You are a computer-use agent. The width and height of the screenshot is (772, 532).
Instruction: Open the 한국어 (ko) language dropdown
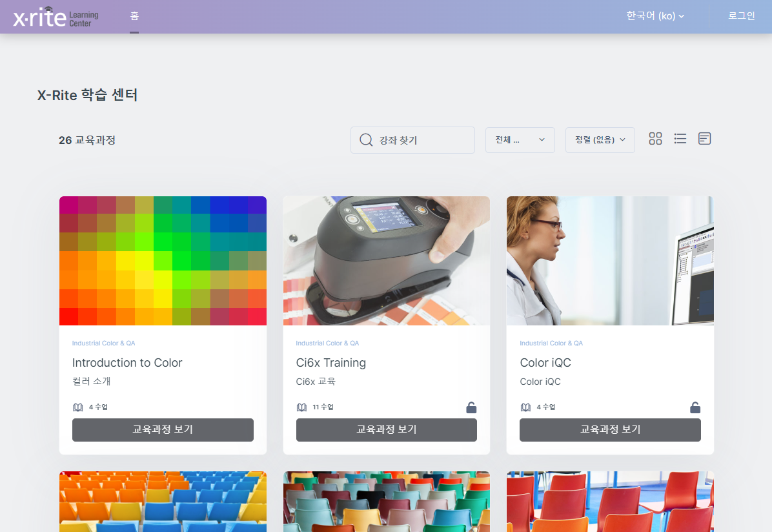(x=655, y=15)
